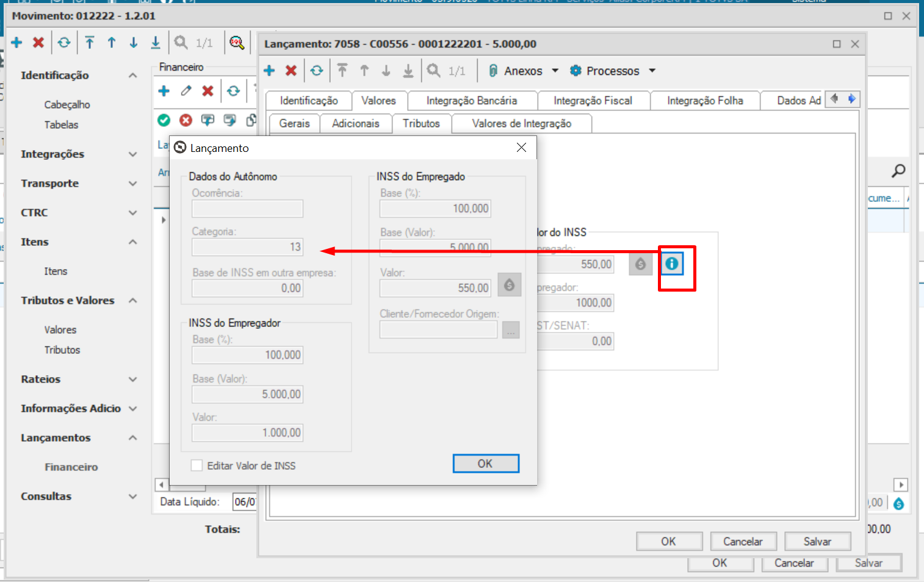Open the Adicionais sub-tab
The height and width of the screenshot is (582, 924).
(356, 123)
